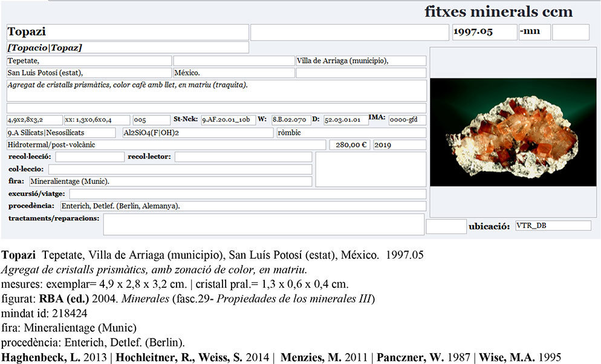
Task: Click the Al2SiO4(F|OH)2 formula field
Action: coord(197,132)
